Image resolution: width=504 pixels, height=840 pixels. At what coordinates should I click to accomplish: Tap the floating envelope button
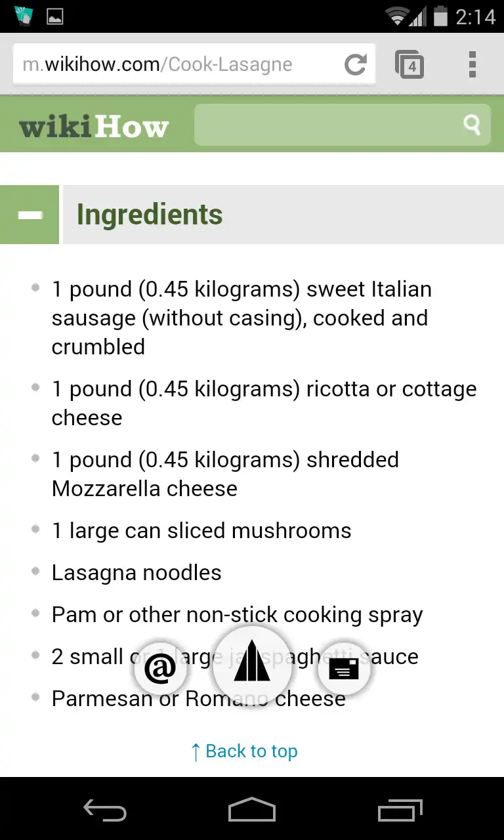pyautogui.click(x=344, y=669)
